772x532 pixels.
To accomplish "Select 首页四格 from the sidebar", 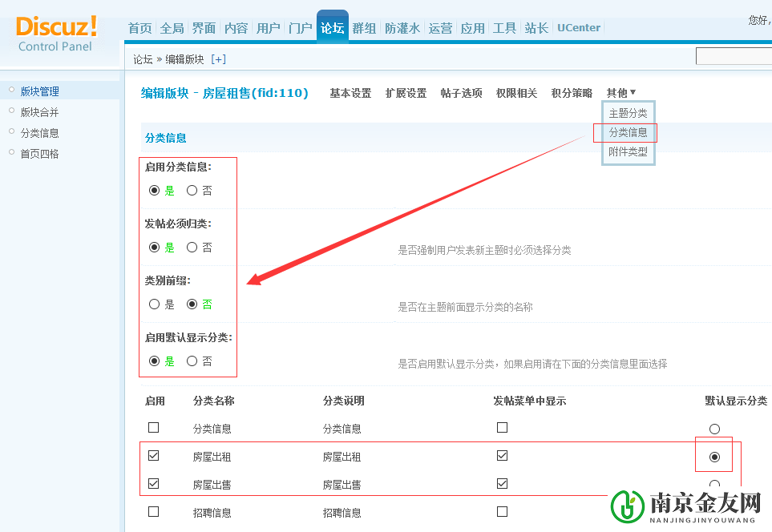I will pos(38,152).
